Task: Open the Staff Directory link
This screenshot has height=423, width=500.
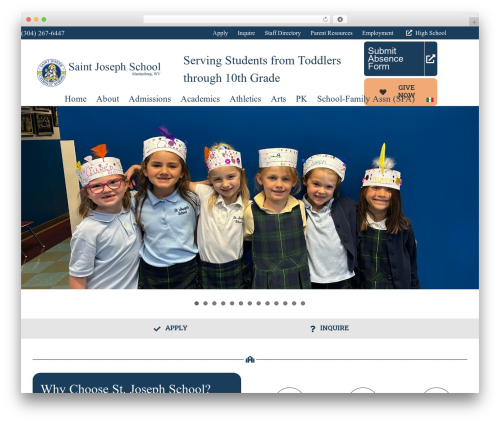Action: click(283, 33)
